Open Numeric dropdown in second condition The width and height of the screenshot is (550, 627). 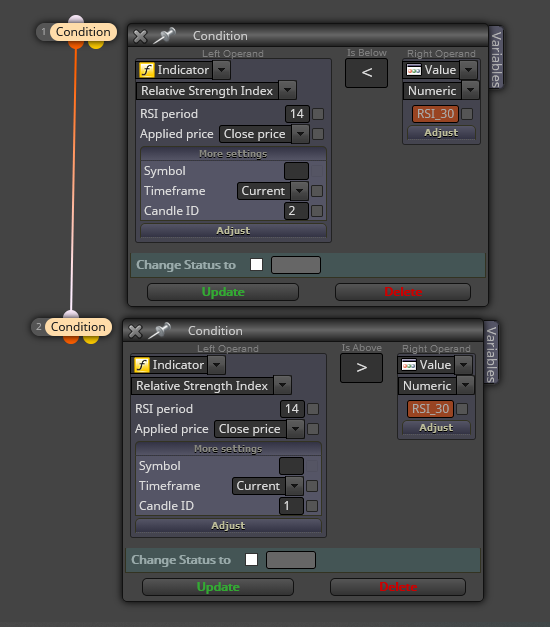click(x=466, y=385)
